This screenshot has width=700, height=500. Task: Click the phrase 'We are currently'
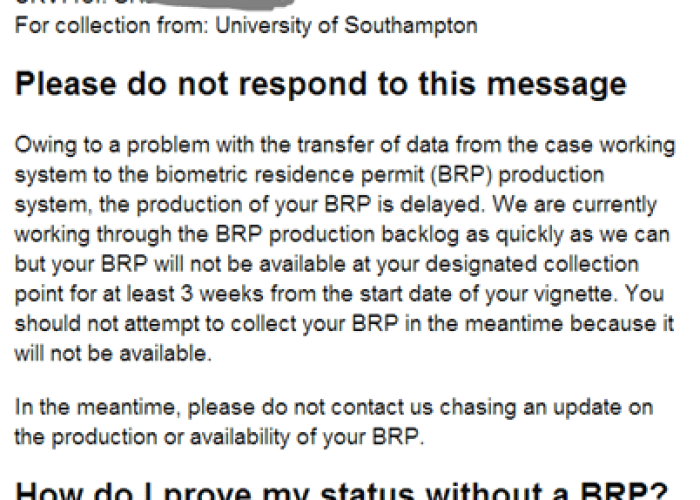[x=574, y=205]
